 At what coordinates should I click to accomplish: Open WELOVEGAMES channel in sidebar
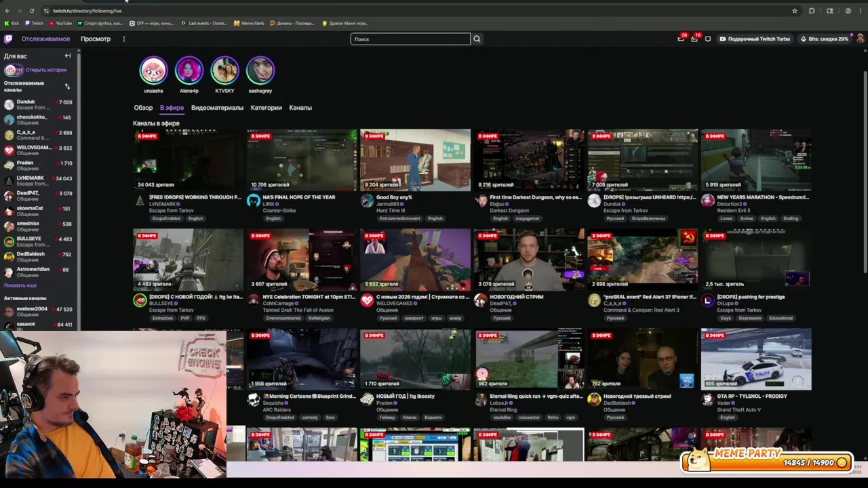[38, 150]
